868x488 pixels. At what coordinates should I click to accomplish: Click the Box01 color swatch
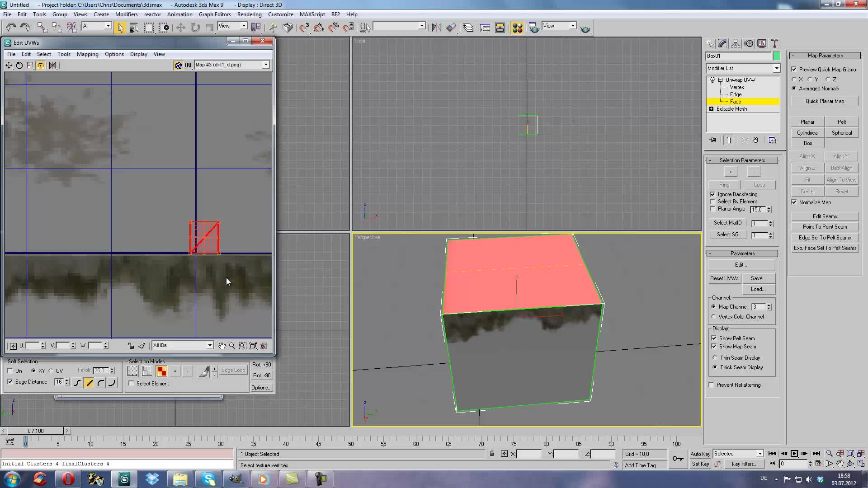(x=777, y=56)
